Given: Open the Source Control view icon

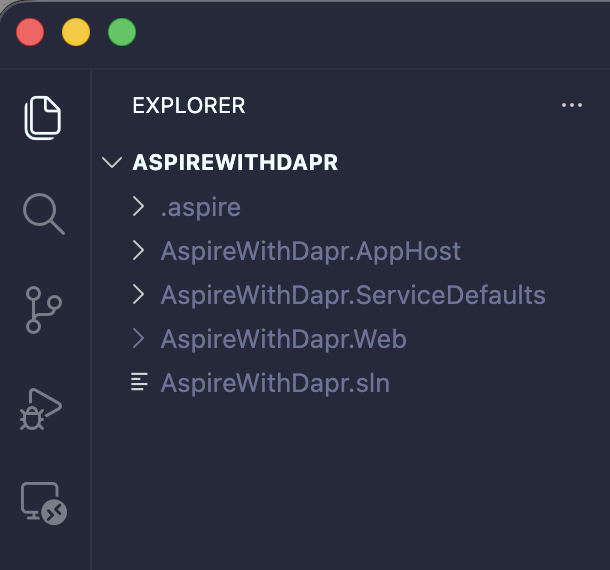Looking at the screenshot, I should [43, 310].
